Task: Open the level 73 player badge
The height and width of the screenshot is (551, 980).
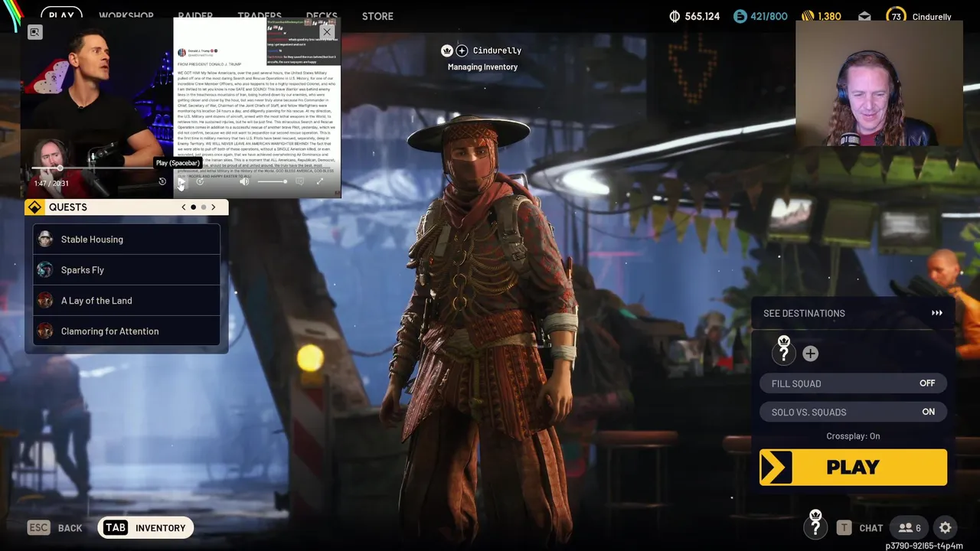Action: click(x=896, y=16)
